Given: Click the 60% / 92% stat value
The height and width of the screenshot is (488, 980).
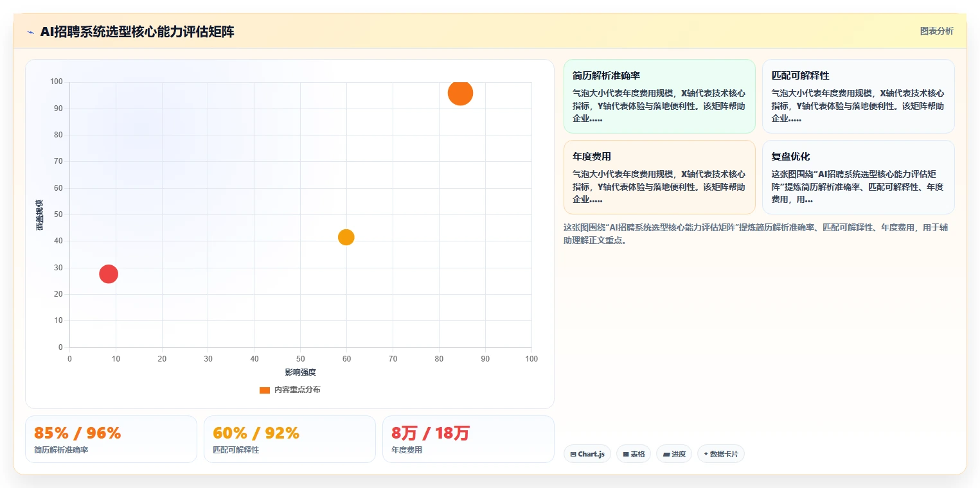Looking at the screenshot, I should tap(256, 433).
